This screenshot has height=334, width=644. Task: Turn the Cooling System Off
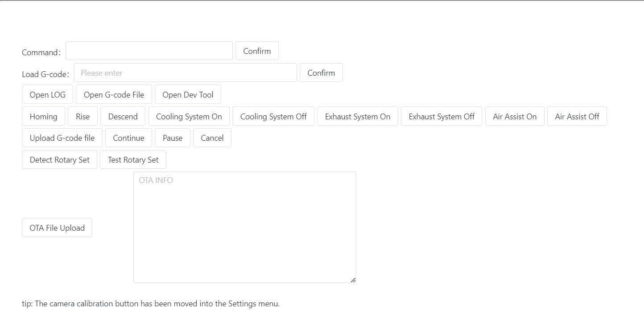click(273, 116)
